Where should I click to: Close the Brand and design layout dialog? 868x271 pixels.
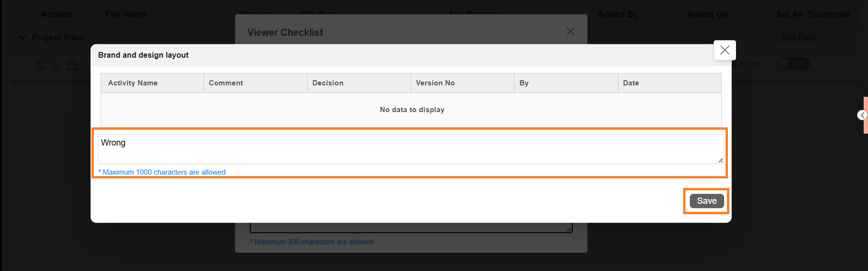(x=725, y=50)
